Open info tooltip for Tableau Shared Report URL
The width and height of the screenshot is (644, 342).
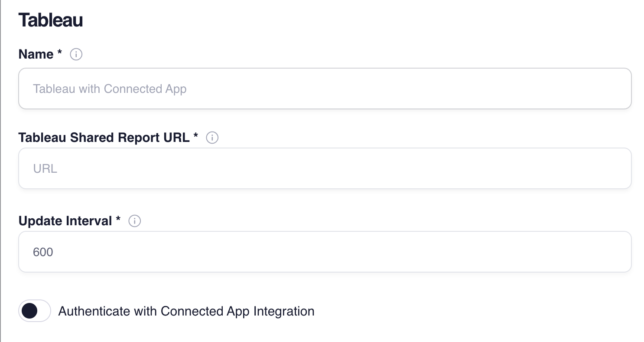coord(212,138)
